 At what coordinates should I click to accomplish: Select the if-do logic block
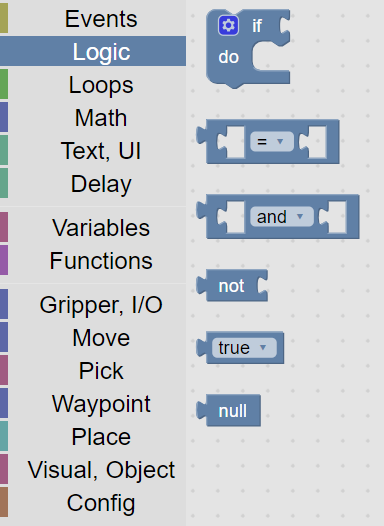(248, 49)
